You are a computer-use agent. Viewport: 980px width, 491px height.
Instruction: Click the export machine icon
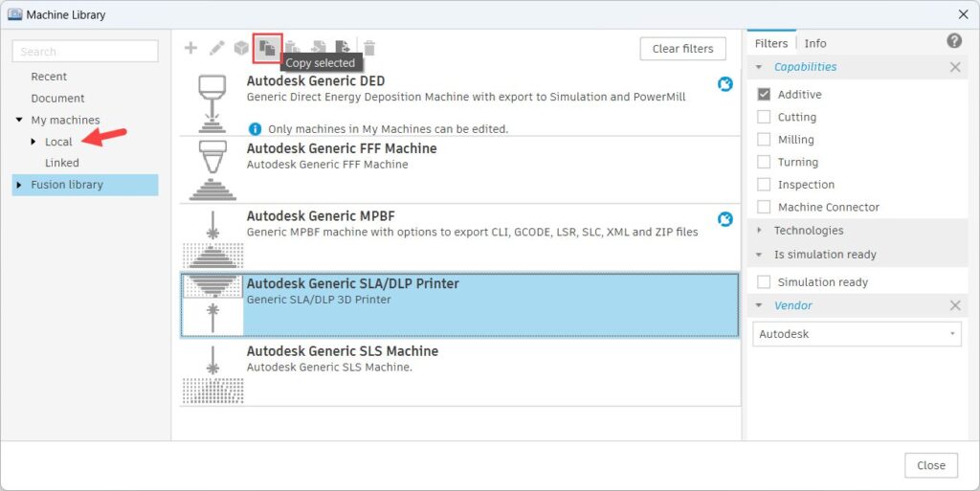343,48
